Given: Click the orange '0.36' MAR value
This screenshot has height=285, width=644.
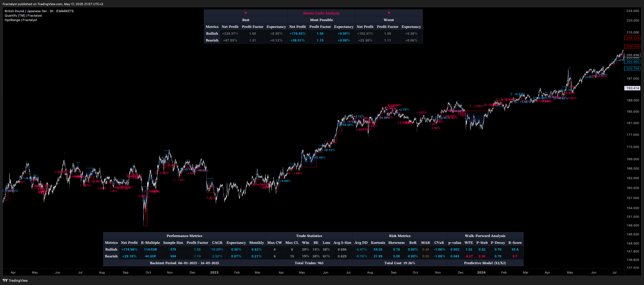Looking at the screenshot, I should tap(426, 250).
